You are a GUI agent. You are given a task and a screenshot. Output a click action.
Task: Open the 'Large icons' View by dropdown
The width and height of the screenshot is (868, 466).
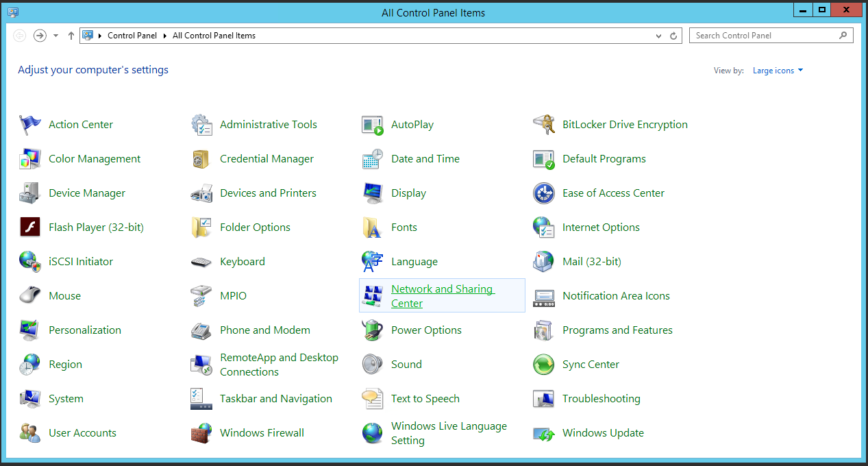[778, 71]
